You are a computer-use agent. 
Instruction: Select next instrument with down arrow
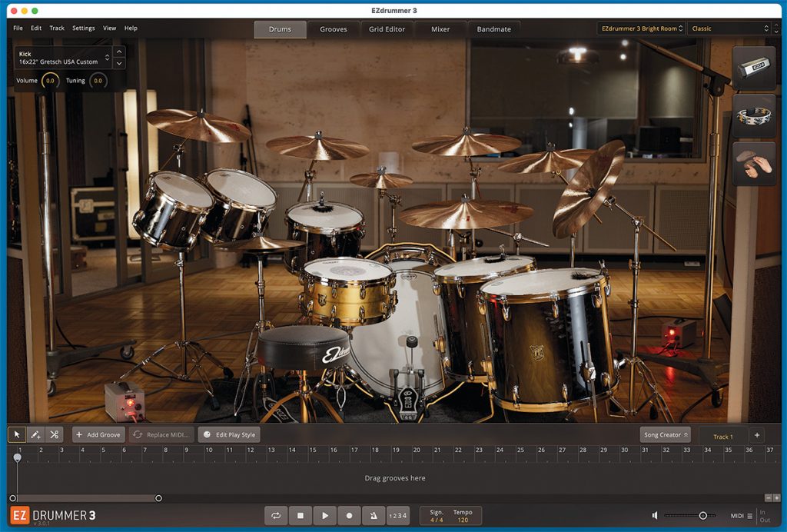(x=119, y=63)
